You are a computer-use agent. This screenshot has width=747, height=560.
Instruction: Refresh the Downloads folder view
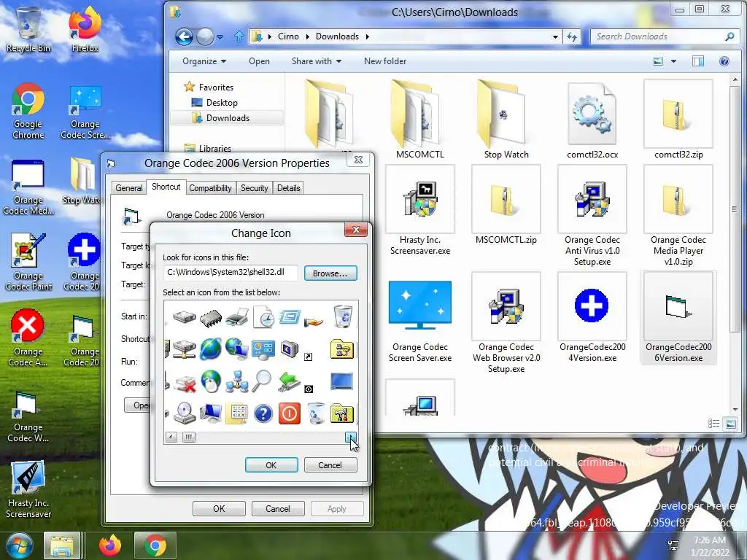pyautogui.click(x=572, y=36)
